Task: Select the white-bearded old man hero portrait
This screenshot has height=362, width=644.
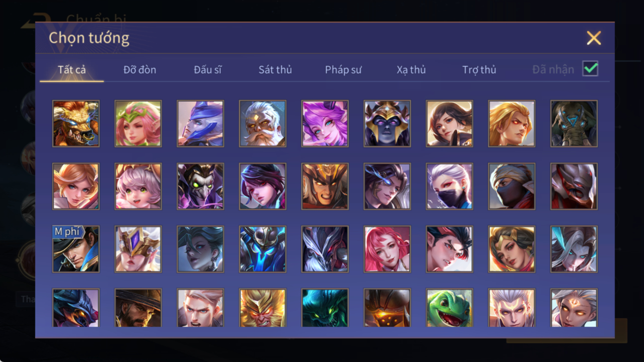Action: pyautogui.click(x=262, y=124)
